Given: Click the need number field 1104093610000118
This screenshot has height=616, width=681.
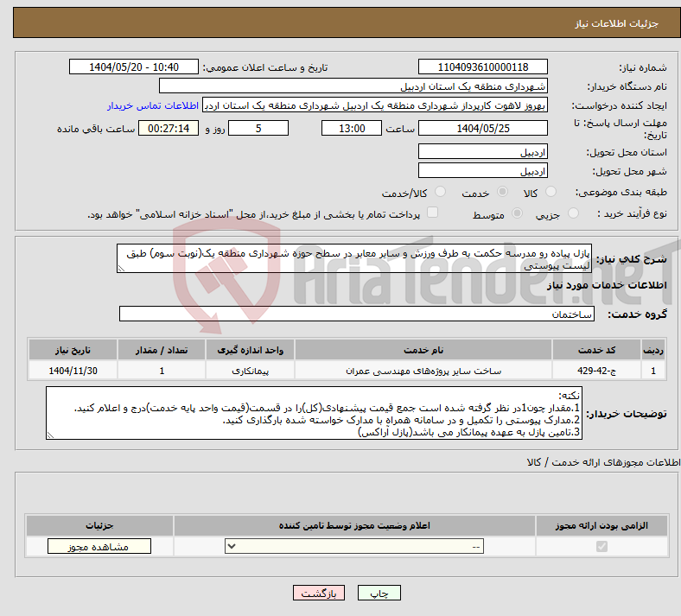Looking at the screenshot, I should click(482, 67).
